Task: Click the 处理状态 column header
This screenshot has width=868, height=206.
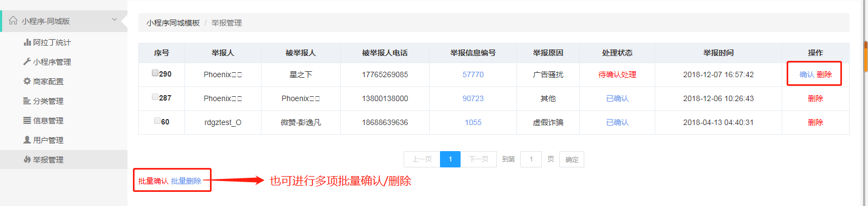Action: [x=617, y=53]
